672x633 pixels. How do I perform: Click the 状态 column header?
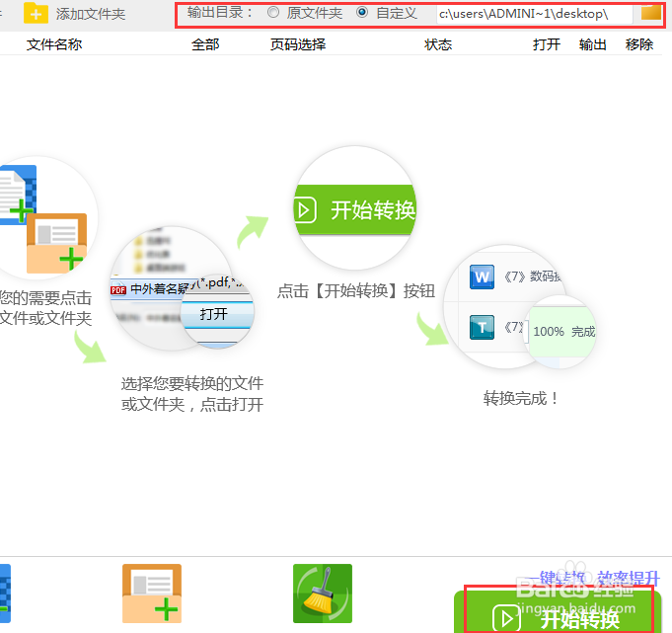coord(438,44)
